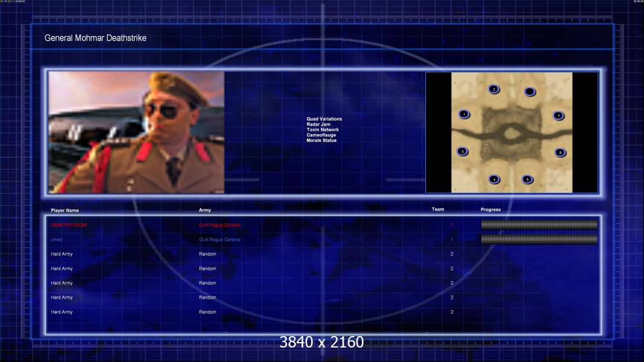Click the Morale Statue text

point(321,140)
